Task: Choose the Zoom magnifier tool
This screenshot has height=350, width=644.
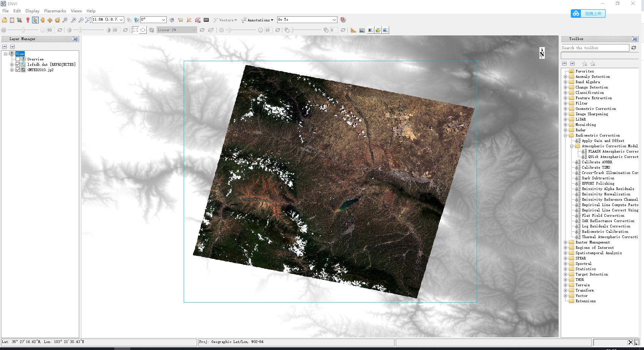Action: (x=65, y=20)
